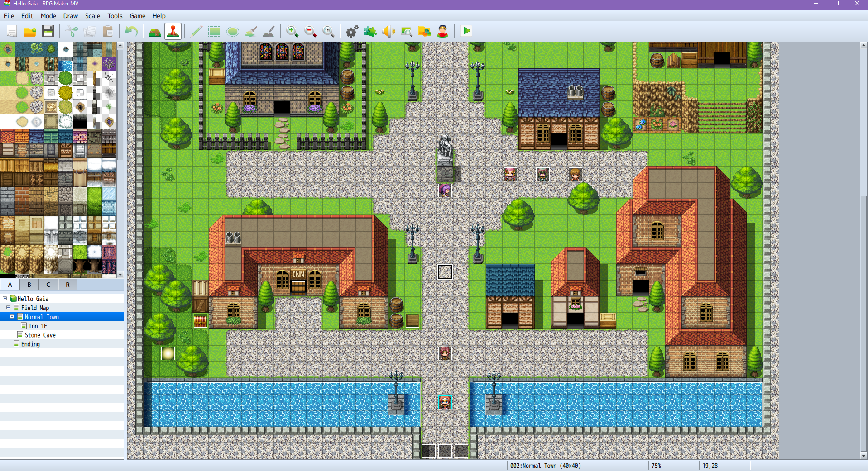
Task: Switch to Map editing mode
Action: [155, 31]
